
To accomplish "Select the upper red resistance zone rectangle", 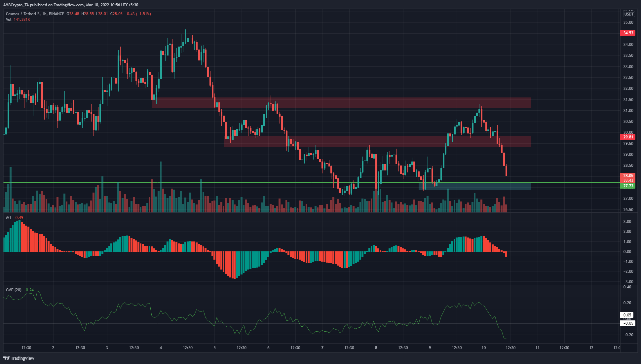I will (x=341, y=103).
